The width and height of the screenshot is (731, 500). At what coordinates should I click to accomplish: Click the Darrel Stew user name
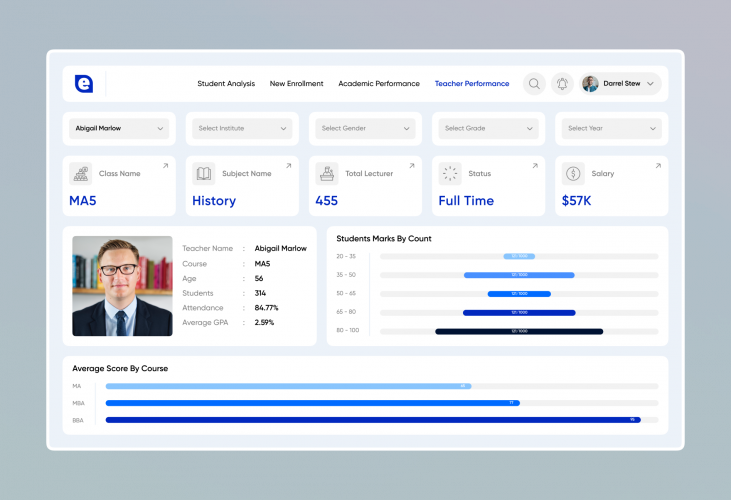621,83
